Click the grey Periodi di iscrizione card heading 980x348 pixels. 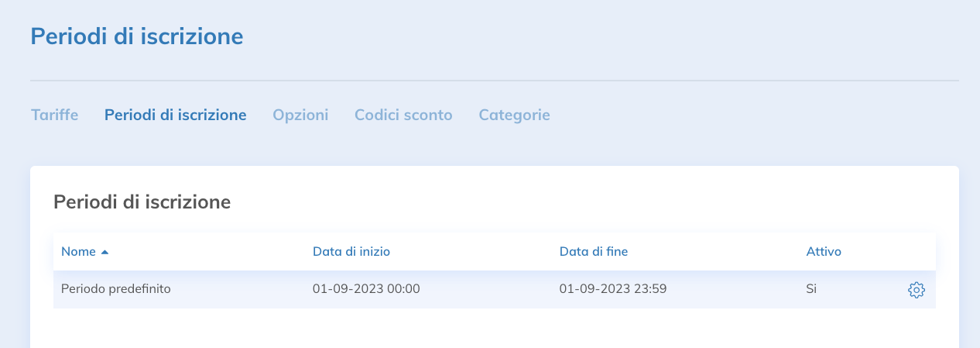pyautogui.click(x=142, y=202)
